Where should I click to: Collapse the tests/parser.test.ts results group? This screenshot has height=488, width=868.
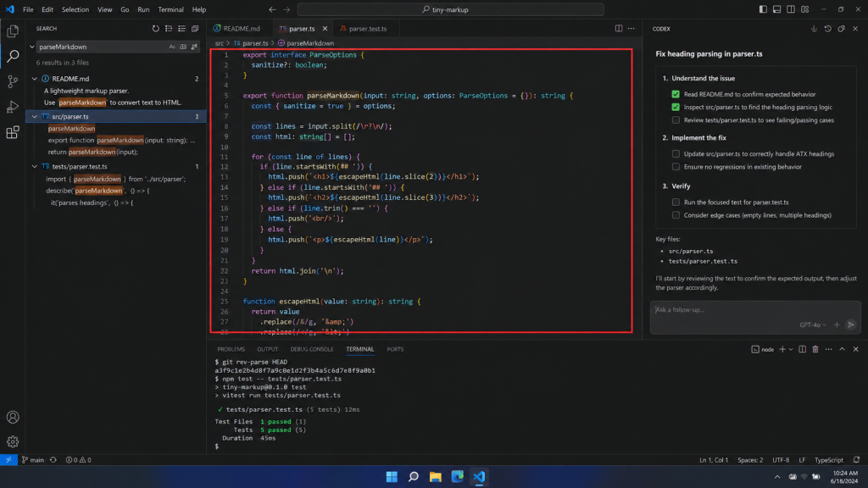pyautogui.click(x=34, y=167)
